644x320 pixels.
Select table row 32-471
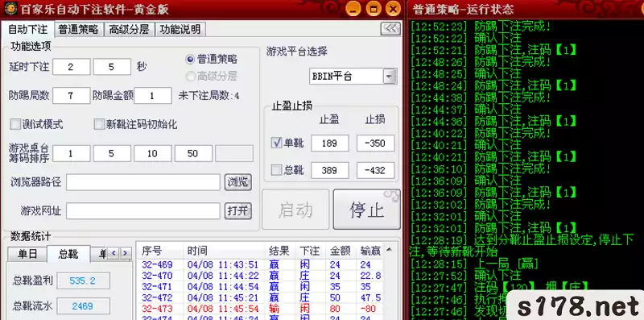click(260, 287)
